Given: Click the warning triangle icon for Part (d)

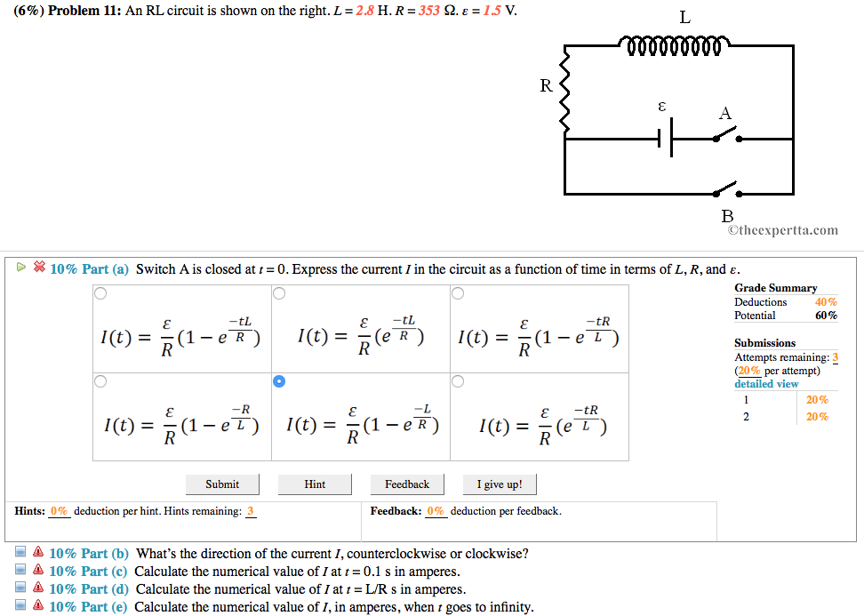Looking at the screenshot, I should click(x=38, y=588).
